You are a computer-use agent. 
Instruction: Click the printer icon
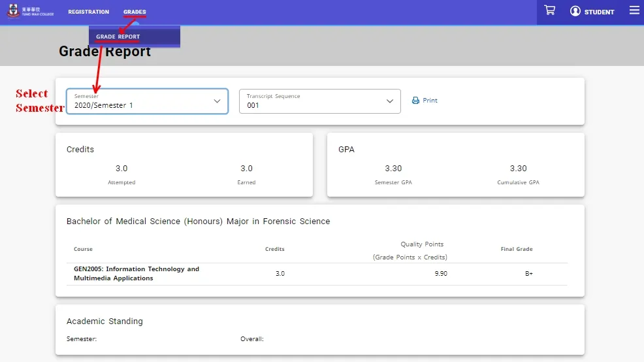click(x=415, y=101)
